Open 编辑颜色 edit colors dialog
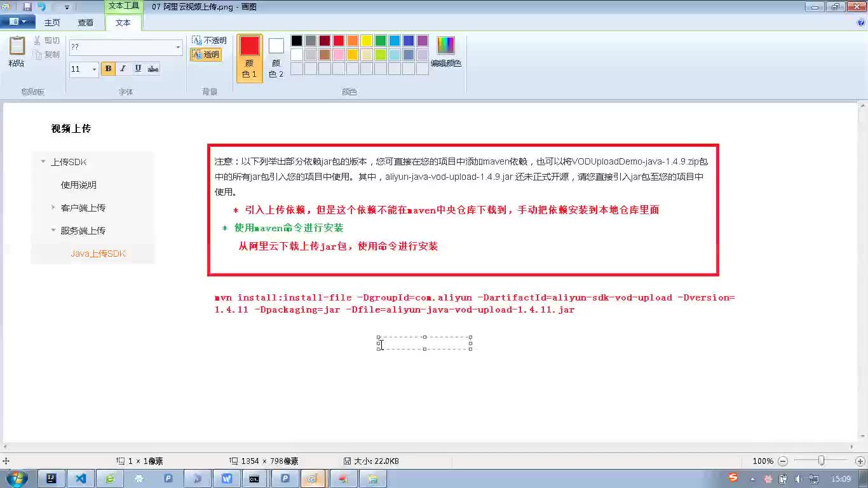This screenshot has width=868, height=488. tap(446, 51)
